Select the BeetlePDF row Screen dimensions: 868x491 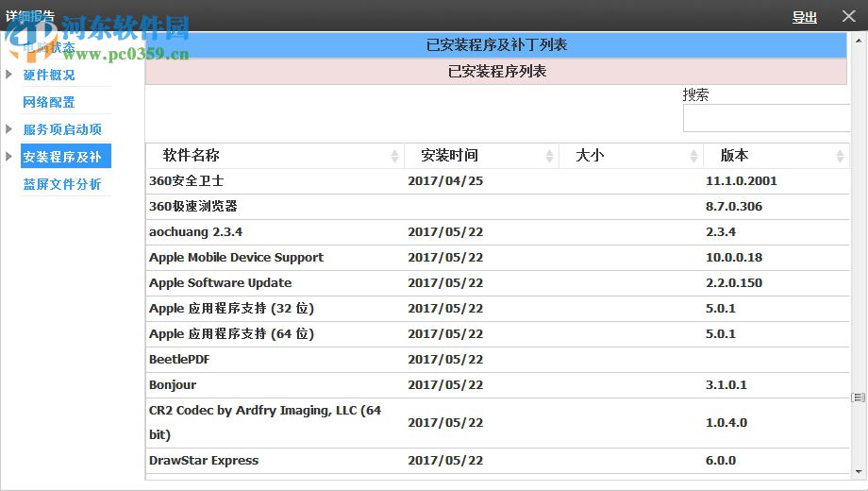pyautogui.click(x=497, y=360)
